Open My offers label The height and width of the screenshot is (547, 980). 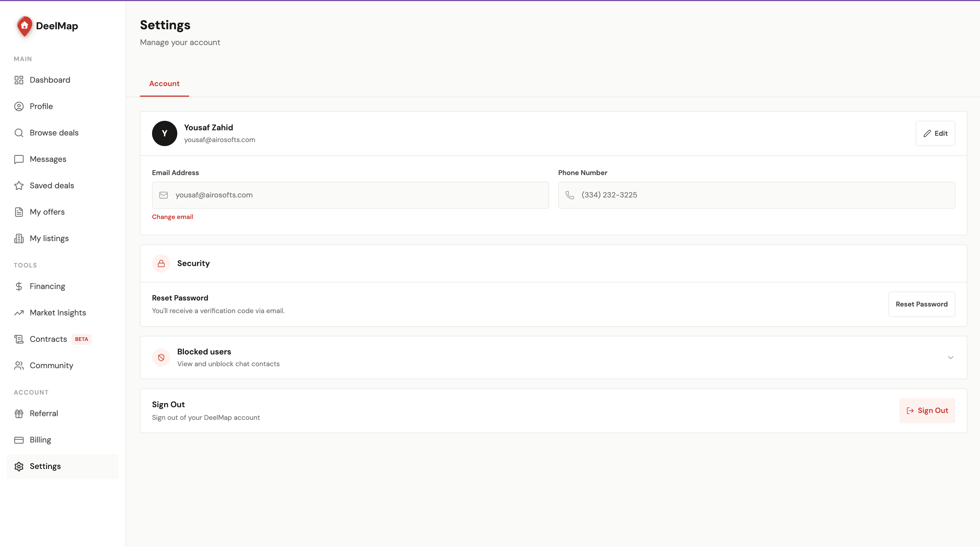[47, 212]
